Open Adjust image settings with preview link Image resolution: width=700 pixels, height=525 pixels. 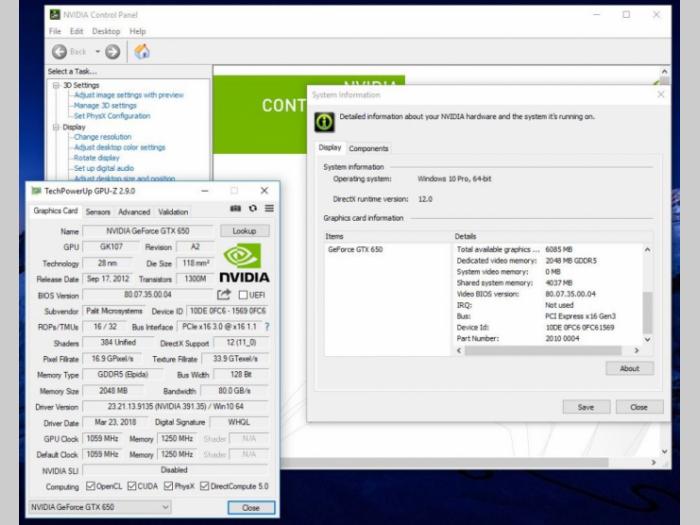(x=129, y=95)
